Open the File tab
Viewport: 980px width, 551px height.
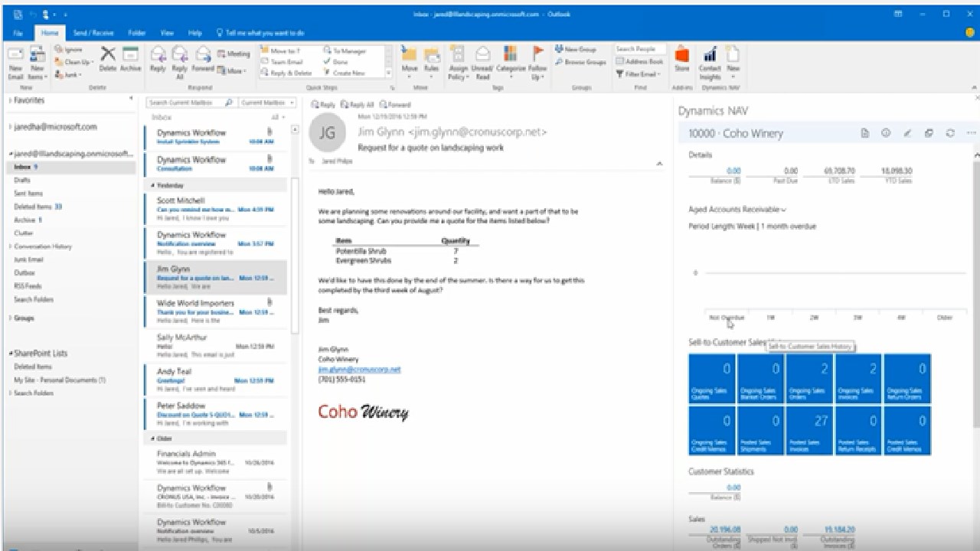point(18,33)
